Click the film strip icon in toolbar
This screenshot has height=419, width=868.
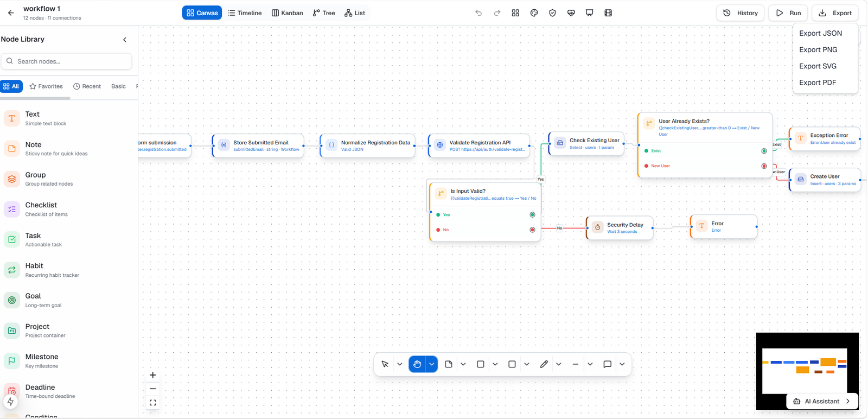[608, 13]
